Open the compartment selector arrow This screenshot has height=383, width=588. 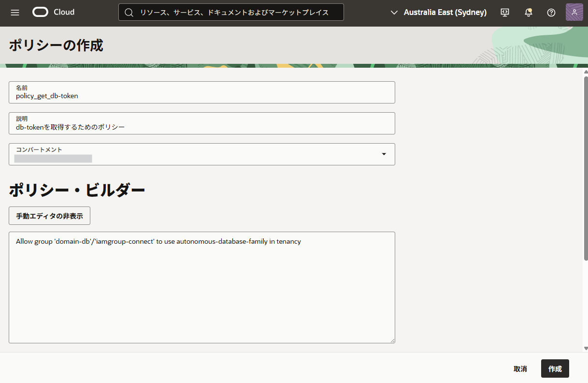pos(384,154)
